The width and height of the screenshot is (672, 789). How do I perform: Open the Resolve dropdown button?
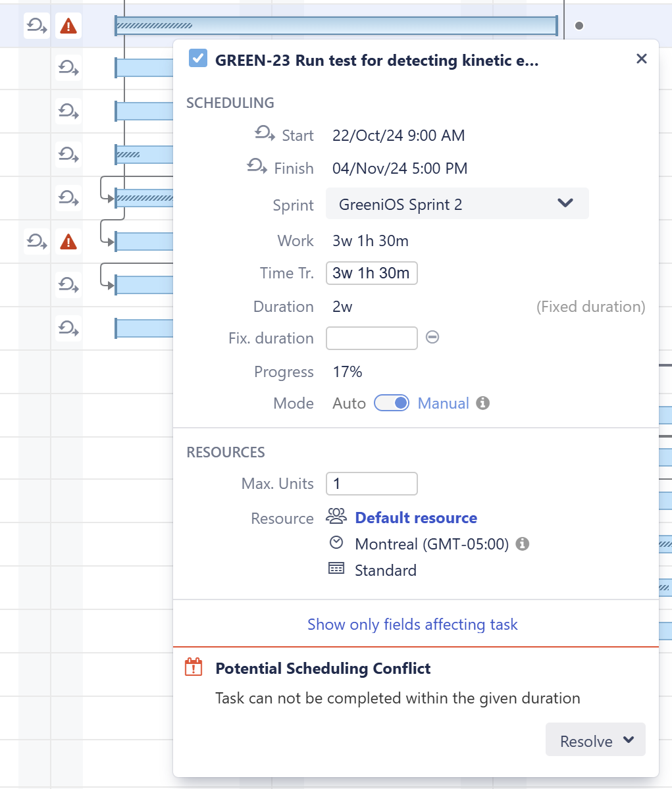[595, 740]
